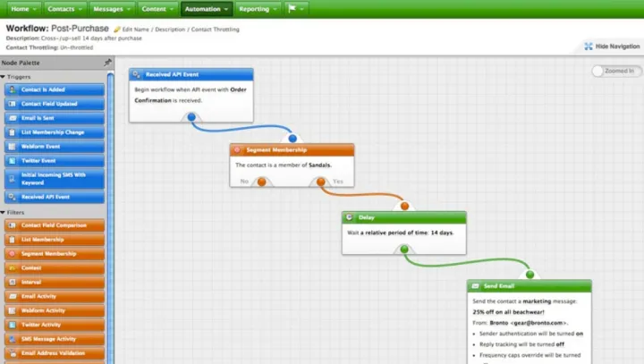This screenshot has width=644, height=364.
Task: Click Initial Incoming SMS With Keyword icon
Action: (13, 179)
